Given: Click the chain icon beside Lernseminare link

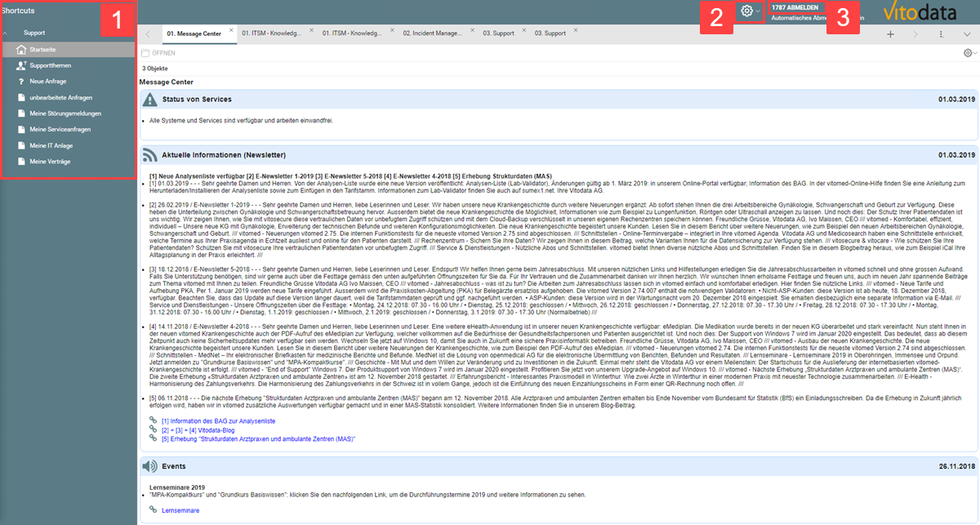Looking at the screenshot, I should tap(153, 509).
